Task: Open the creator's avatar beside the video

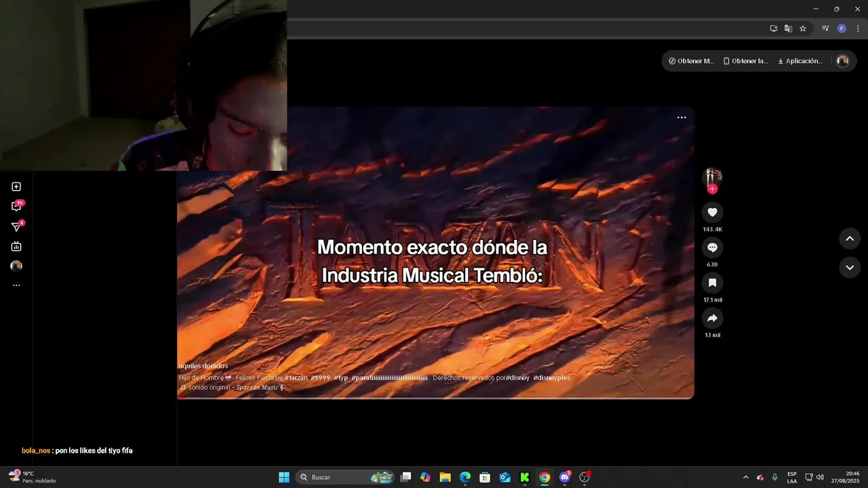Action: tap(712, 177)
